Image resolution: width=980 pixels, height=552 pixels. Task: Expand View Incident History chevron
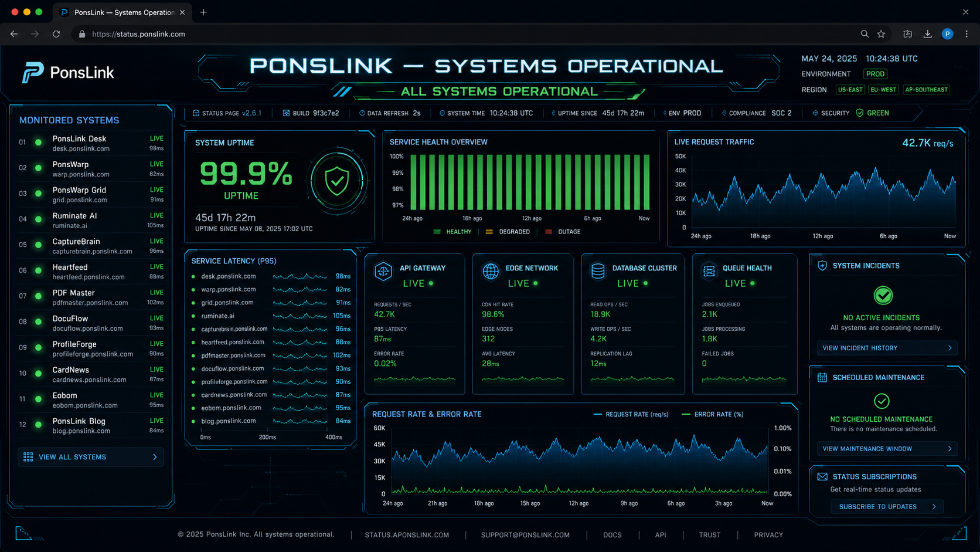pyautogui.click(x=950, y=348)
